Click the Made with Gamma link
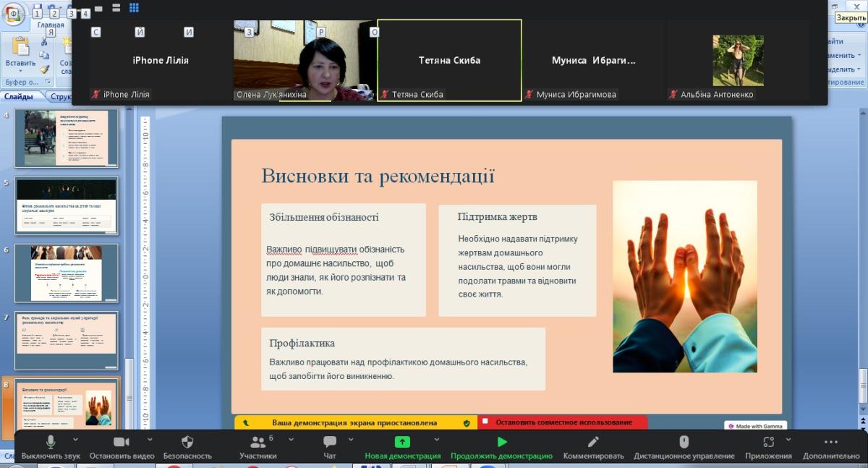The image size is (868, 468). (755, 426)
